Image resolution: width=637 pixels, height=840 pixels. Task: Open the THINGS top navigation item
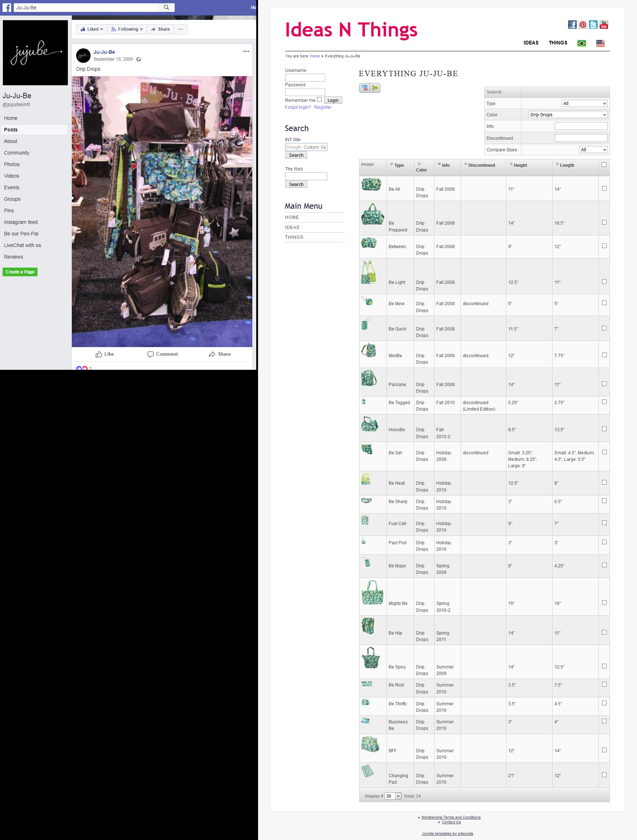[x=558, y=43]
